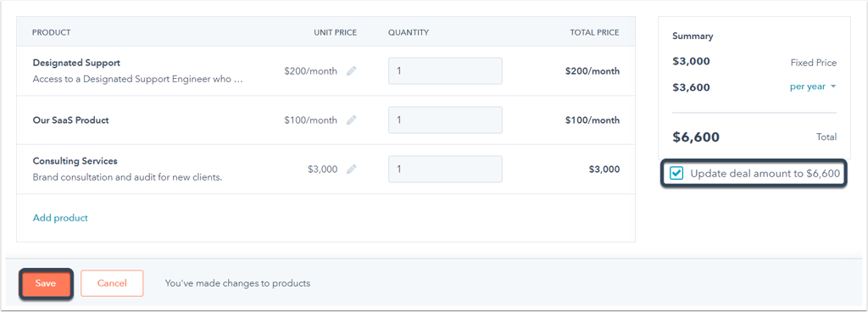This screenshot has height=312, width=868.
Task: Click the QUANTITY column header
Action: pyautogui.click(x=409, y=32)
